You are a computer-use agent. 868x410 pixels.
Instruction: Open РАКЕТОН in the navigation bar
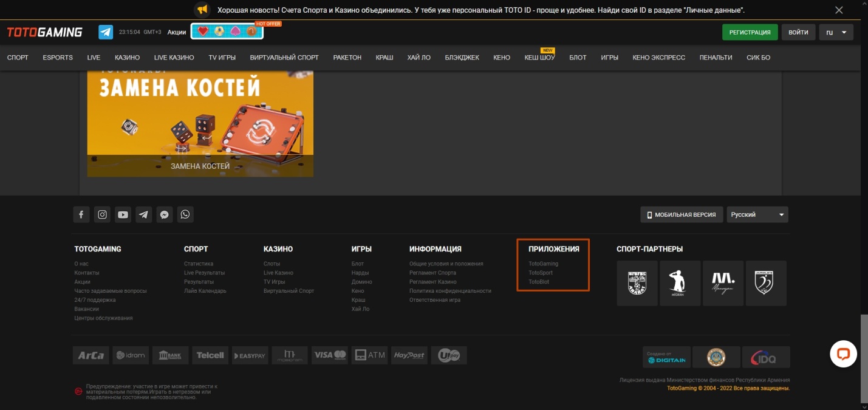pos(347,58)
